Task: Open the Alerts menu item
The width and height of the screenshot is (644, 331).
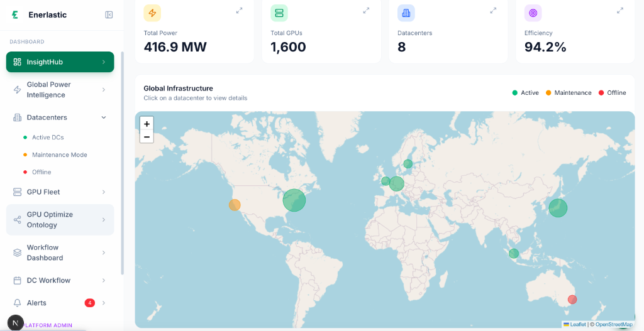Action: (60, 303)
